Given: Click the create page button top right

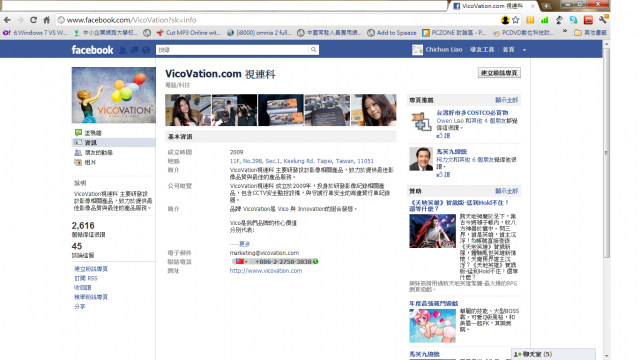Looking at the screenshot, I should point(499,73).
